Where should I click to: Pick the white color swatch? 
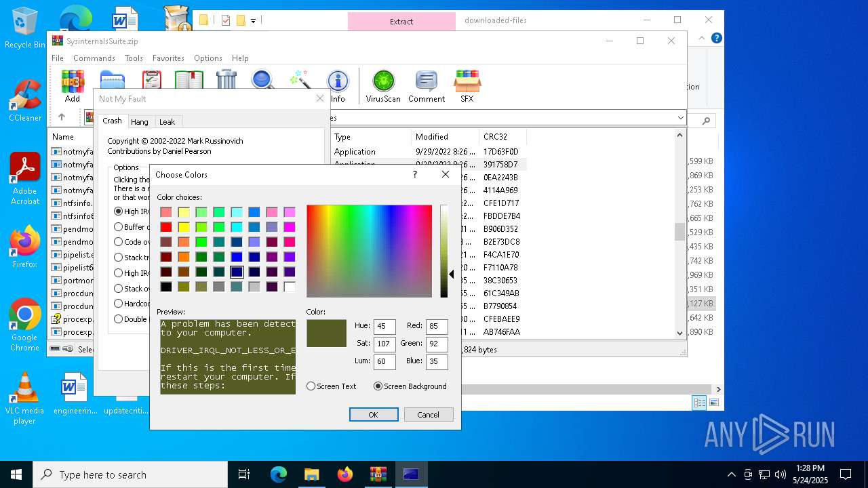point(290,287)
